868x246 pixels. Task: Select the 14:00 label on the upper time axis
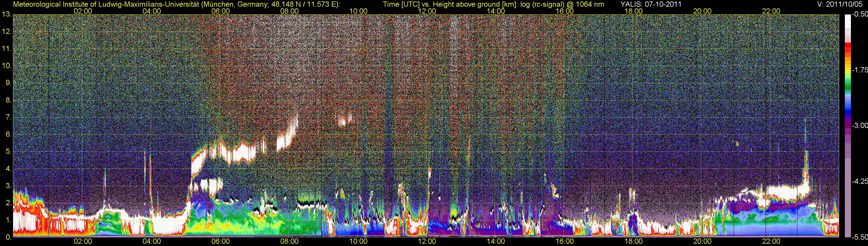click(496, 11)
